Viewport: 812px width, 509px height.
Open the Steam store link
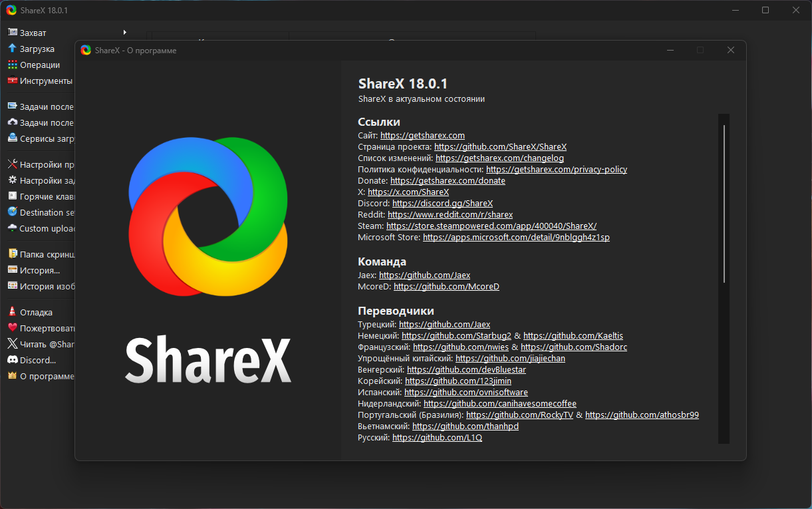tap(491, 226)
